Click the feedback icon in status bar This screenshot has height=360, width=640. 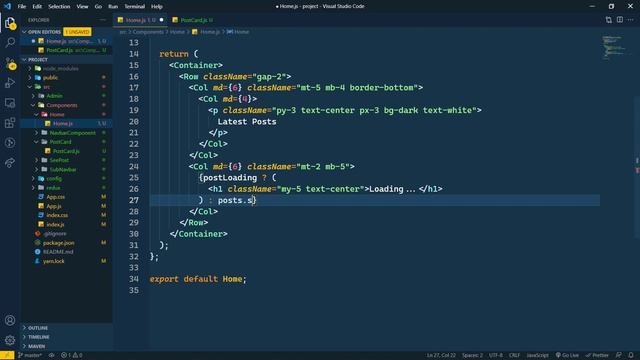pos(619,356)
